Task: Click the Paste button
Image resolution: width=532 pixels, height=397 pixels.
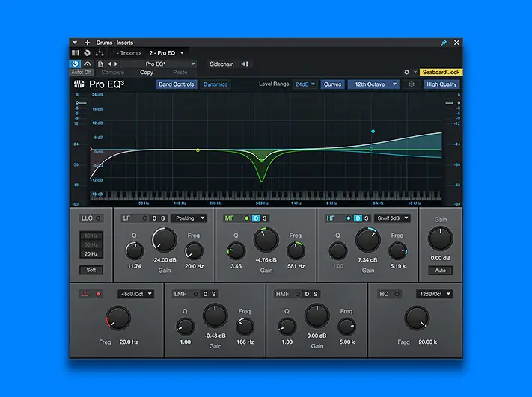Action: (x=180, y=73)
